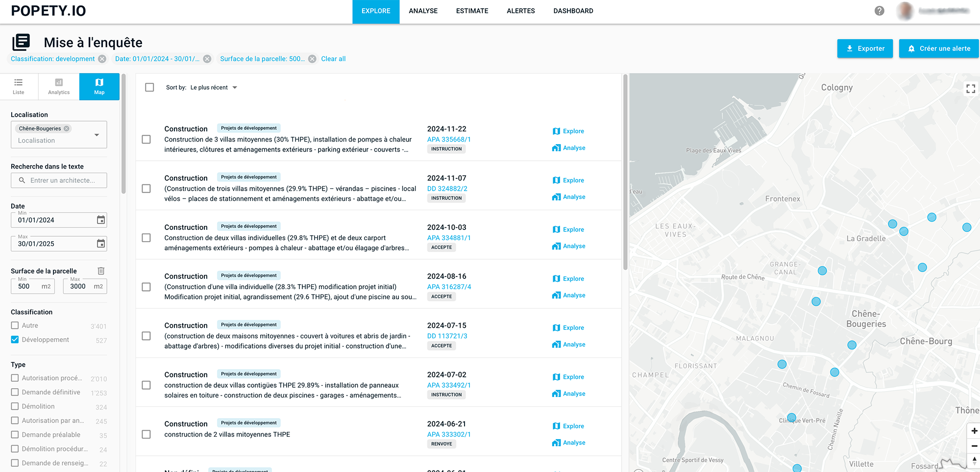Tick the select-all results checkbox
980x472 pixels.
(149, 87)
